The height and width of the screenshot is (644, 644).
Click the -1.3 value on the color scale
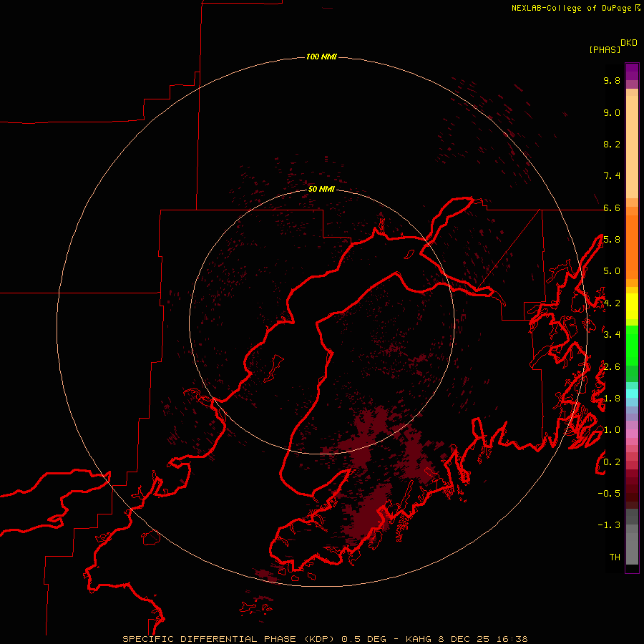click(x=609, y=525)
